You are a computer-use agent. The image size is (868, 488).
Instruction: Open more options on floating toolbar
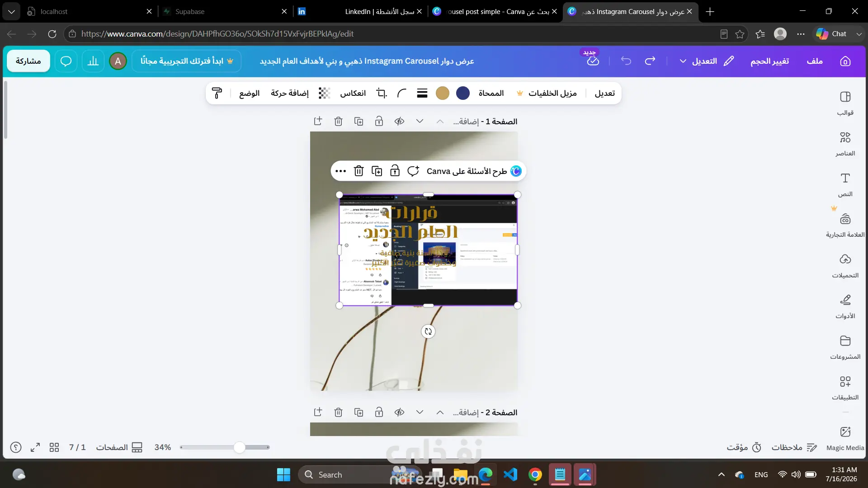(x=341, y=171)
